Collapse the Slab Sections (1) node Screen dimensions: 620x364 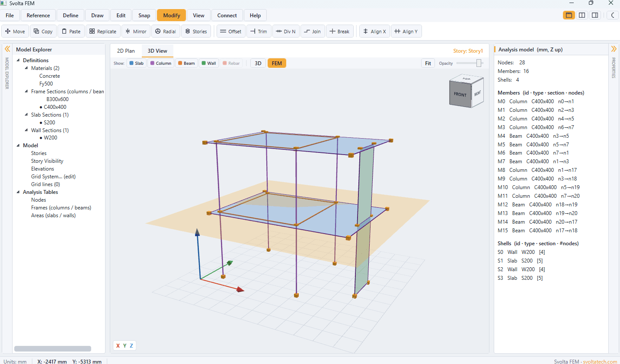click(x=26, y=115)
